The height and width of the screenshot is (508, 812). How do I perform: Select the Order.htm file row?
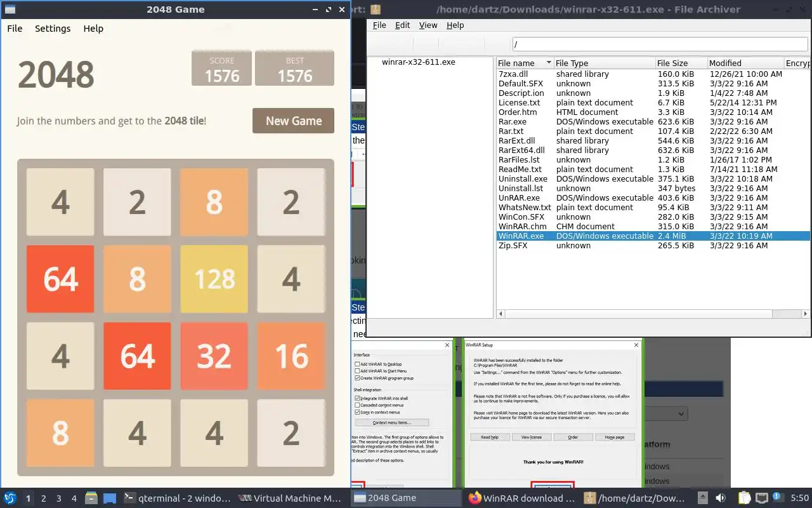click(x=653, y=112)
